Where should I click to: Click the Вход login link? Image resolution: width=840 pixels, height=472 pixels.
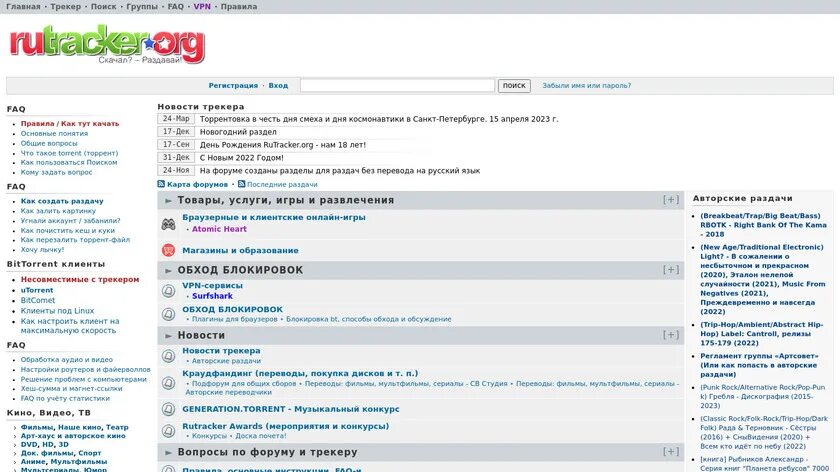coord(278,85)
